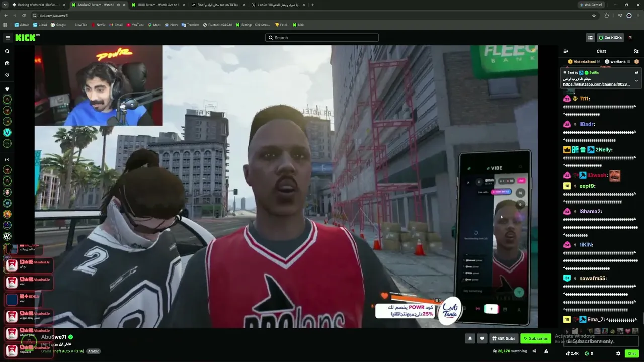
Task: Open the Fasel+ bookmark
Action: pyautogui.click(x=282, y=25)
